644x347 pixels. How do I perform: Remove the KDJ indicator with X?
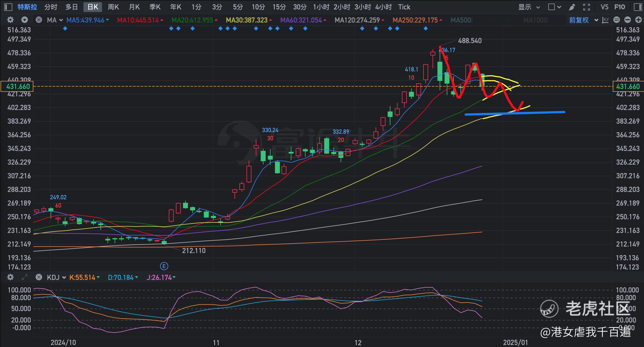click(39, 277)
